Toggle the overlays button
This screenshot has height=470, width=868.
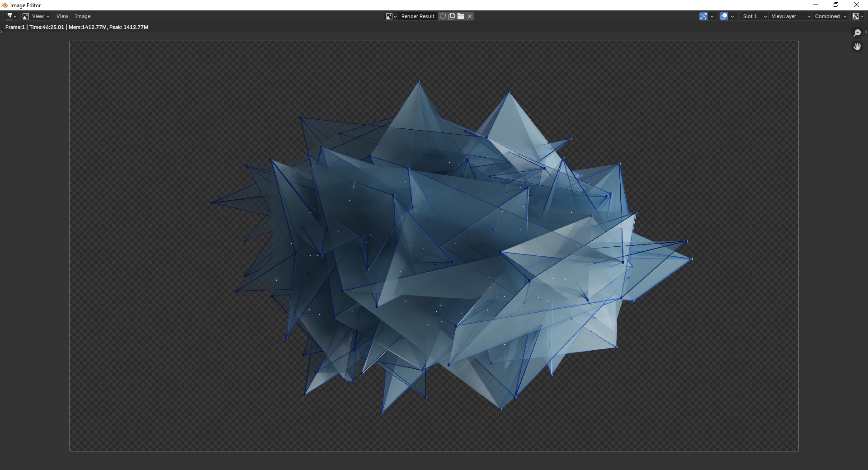click(724, 16)
